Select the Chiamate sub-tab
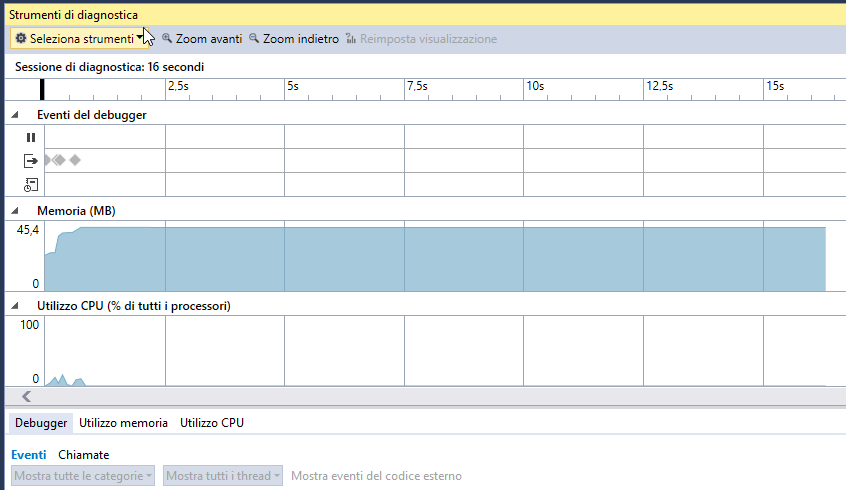The image size is (846, 490). 84,455
